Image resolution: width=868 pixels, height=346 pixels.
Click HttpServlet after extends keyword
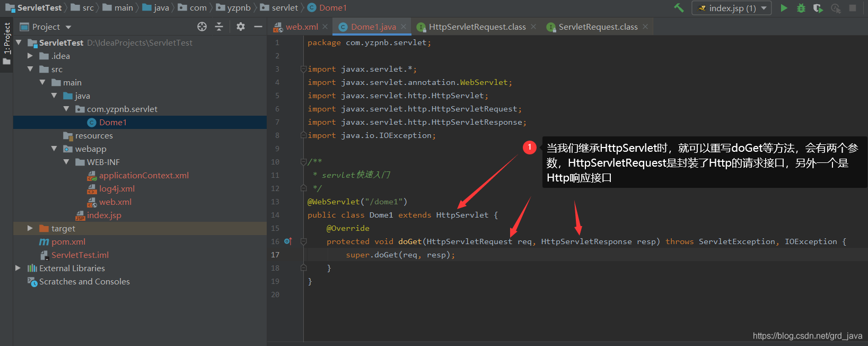(462, 215)
